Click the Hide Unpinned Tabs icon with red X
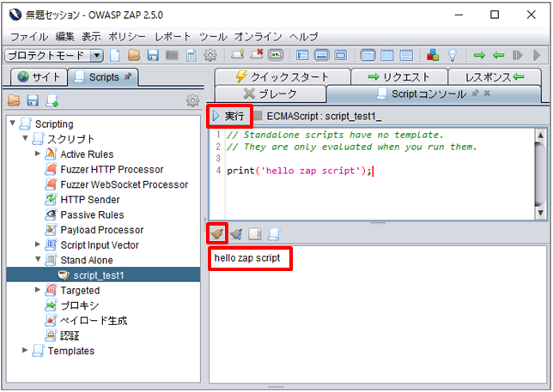Screen dimensions: 553x392 tap(257, 55)
